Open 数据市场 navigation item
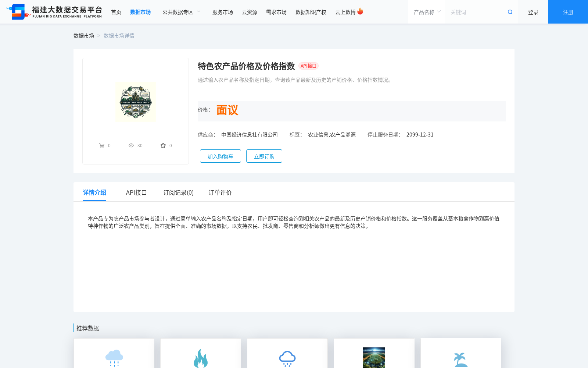Screen dimensions: 588x368 point(140,12)
